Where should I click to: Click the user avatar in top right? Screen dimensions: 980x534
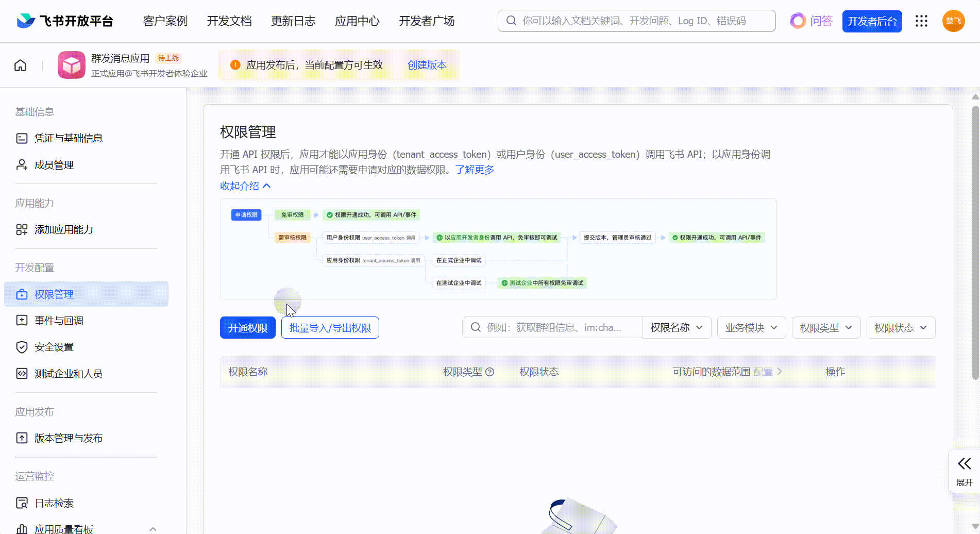pos(953,21)
